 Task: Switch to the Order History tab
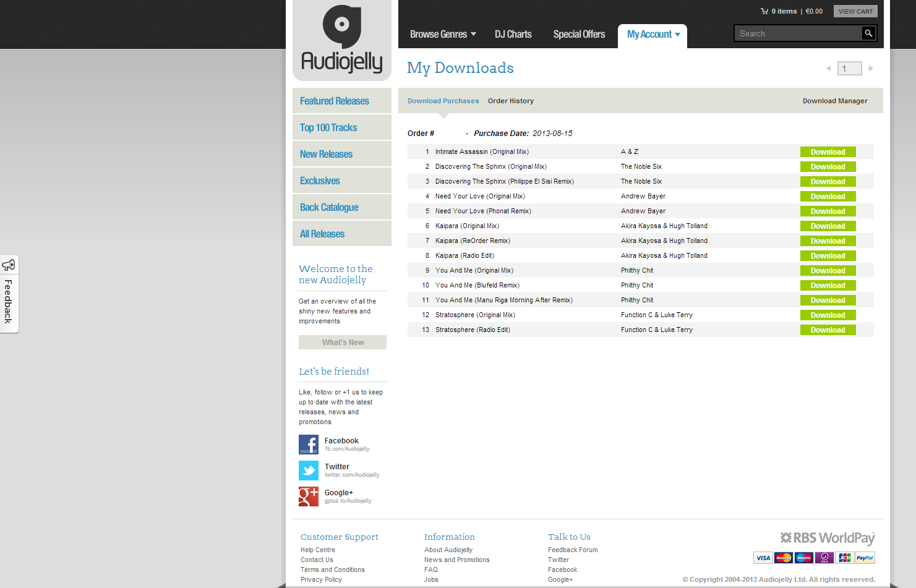(510, 101)
